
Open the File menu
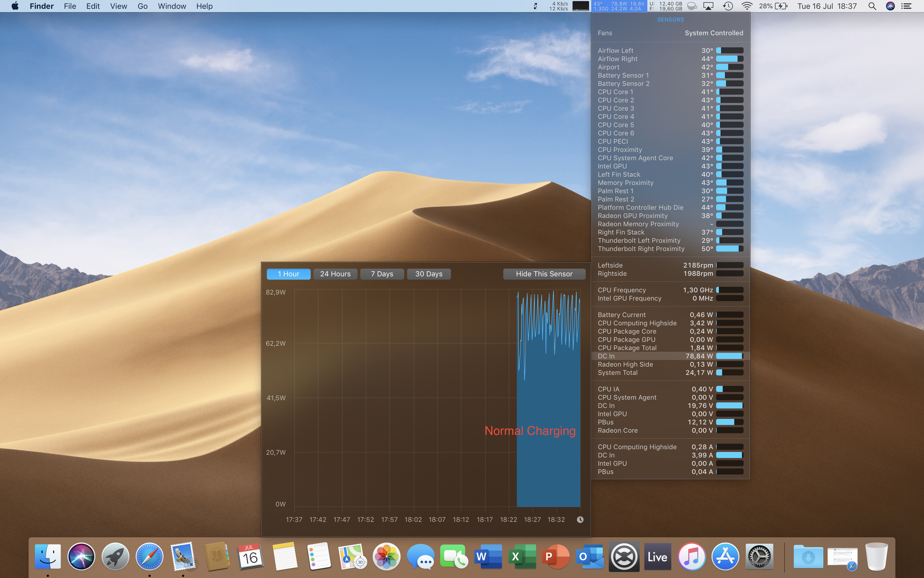[x=70, y=6]
